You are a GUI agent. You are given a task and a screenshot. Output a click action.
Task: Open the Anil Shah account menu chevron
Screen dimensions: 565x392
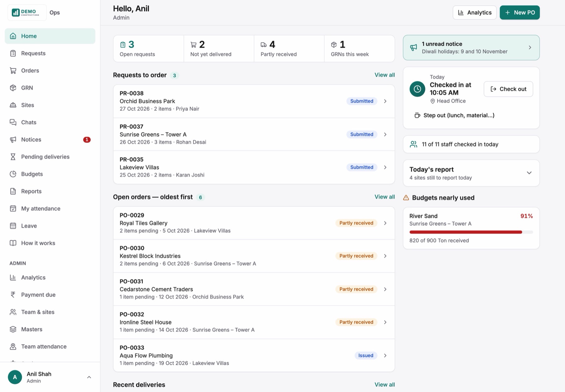coord(89,377)
